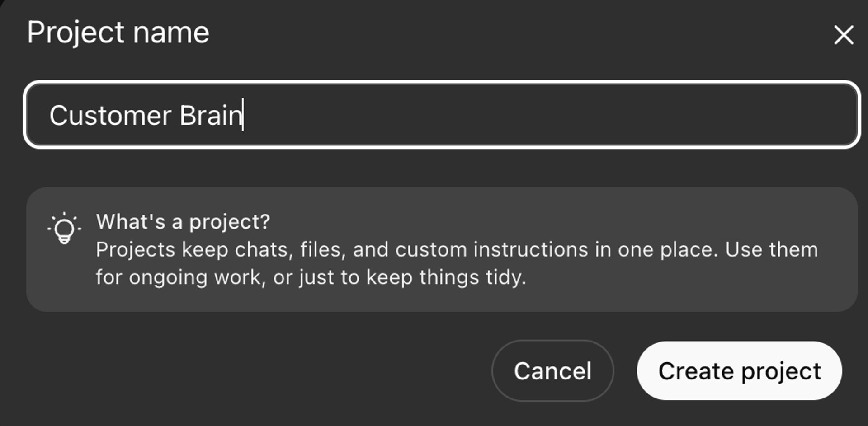Image resolution: width=868 pixels, height=426 pixels.
Task: Click the text cursor after "Brain"
Action: [243, 115]
